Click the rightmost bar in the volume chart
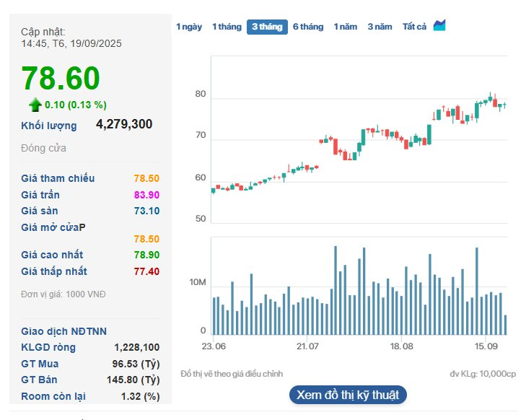Screen dimensions: 526x420 505,325
